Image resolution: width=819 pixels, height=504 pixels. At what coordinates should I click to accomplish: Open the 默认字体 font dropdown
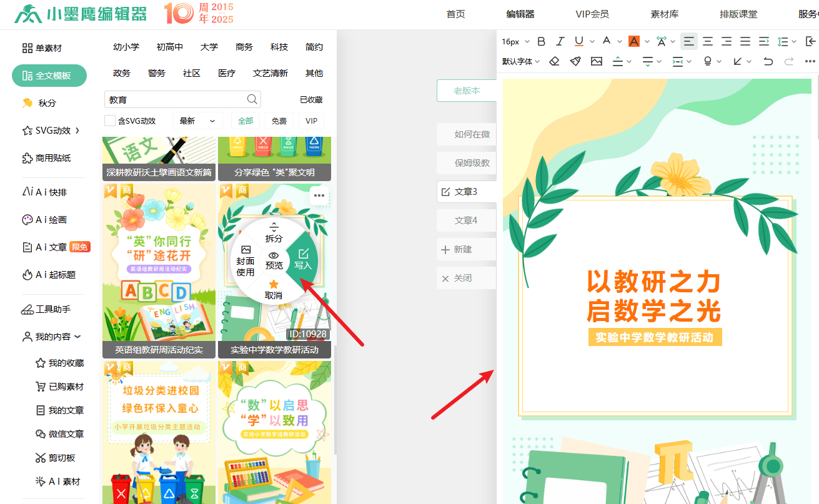point(519,61)
